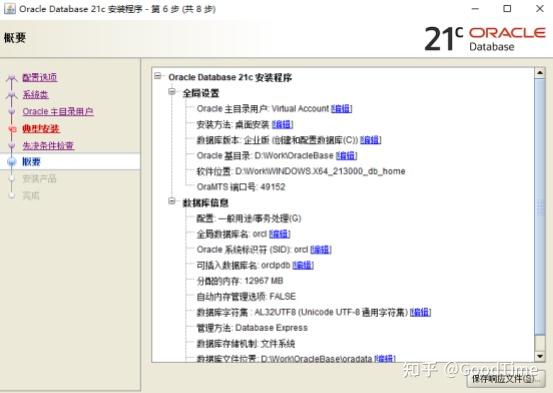Collapse the 全局设置 tree section
The image size is (553, 393).
[172, 92]
